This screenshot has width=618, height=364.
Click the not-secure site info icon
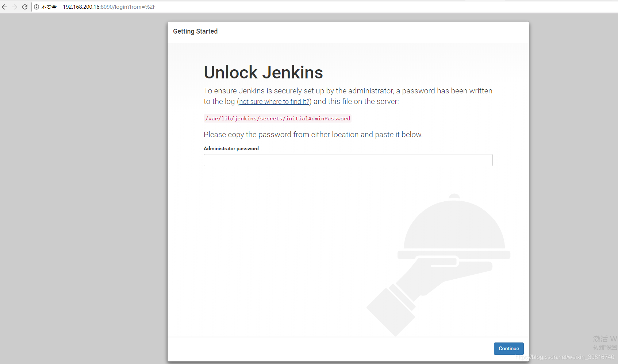click(x=37, y=7)
